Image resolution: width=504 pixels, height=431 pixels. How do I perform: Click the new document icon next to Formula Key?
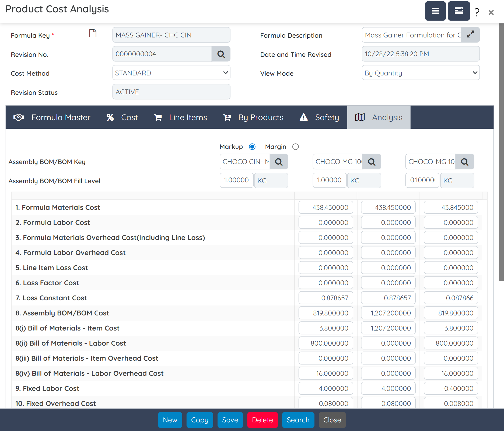tap(93, 33)
